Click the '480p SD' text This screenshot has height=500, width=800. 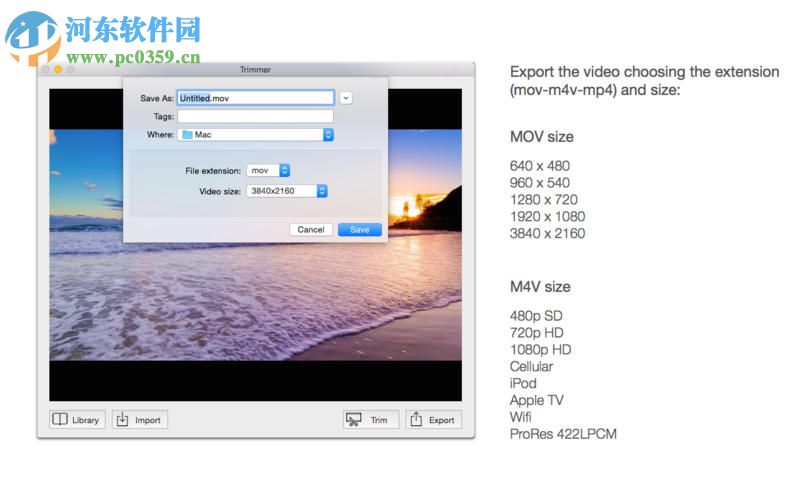[536, 316]
